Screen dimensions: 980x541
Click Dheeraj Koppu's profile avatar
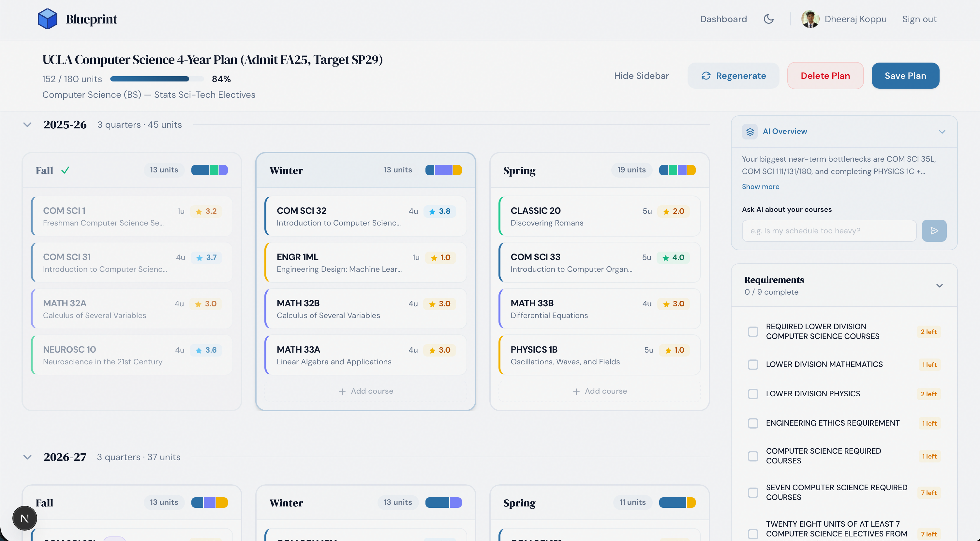coord(810,19)
